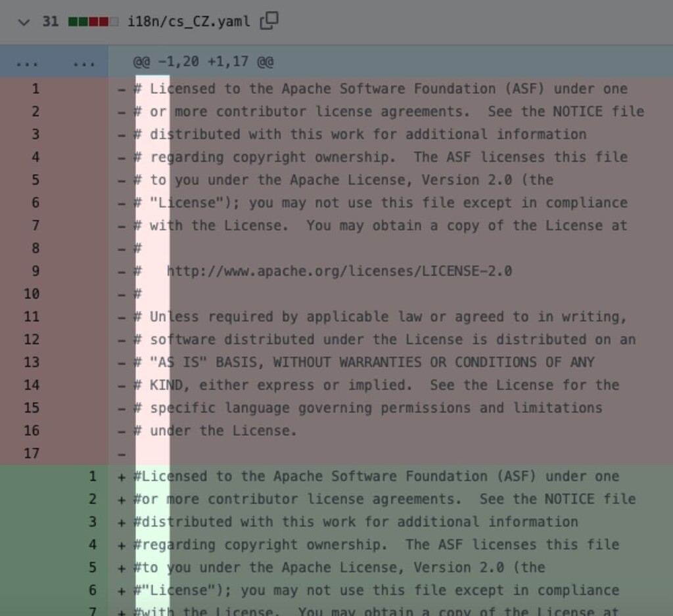Click old line number 17
Image resolution: width=673 pixels, height=616 pixels.
[31, 453]
